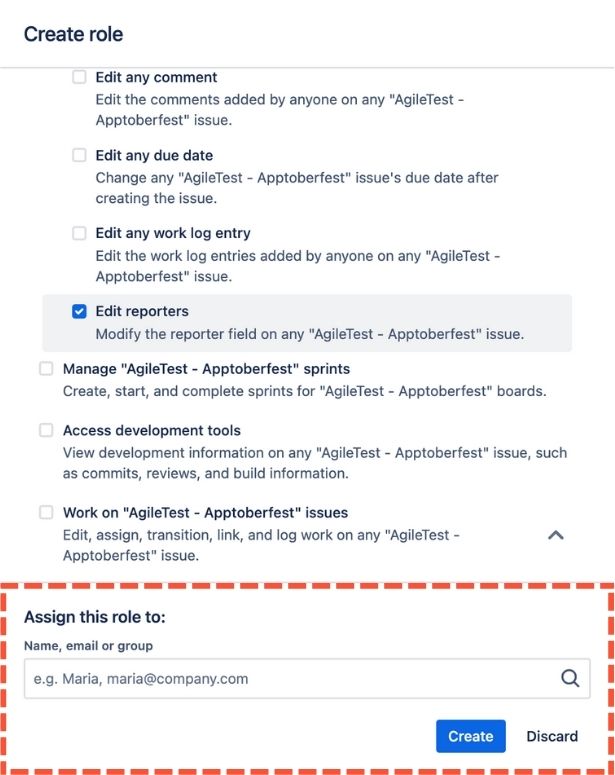Screen dimensions: 615x775
Task: Tick the "Work on issues" checkbox
Action: coord(47,512)
